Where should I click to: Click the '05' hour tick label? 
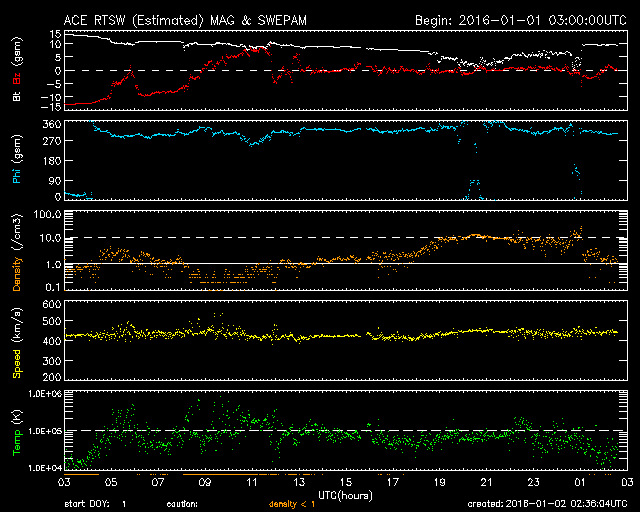pos(111,482)
